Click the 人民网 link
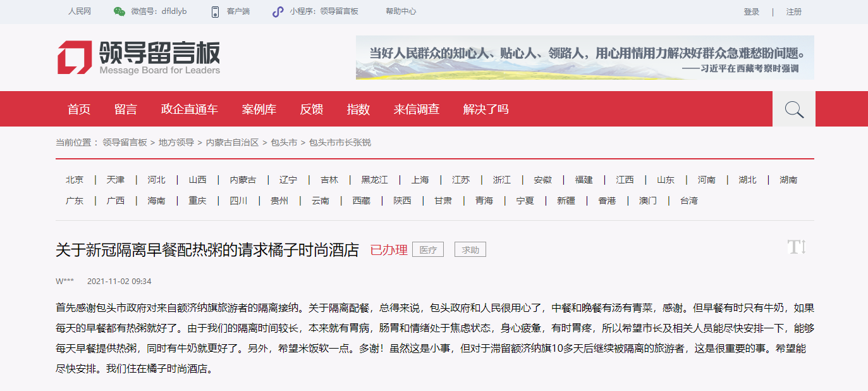This screenshot has width=868, height=391. coord(80,11)
